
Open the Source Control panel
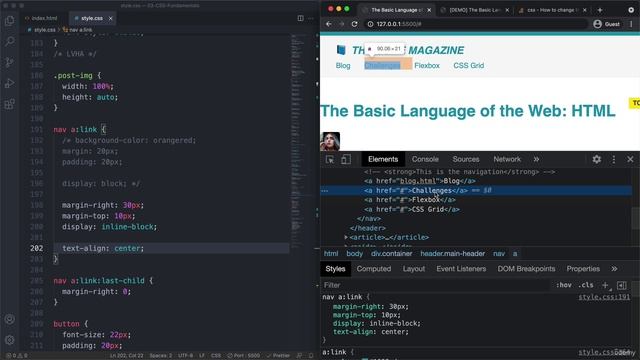(x=9, y=62)
